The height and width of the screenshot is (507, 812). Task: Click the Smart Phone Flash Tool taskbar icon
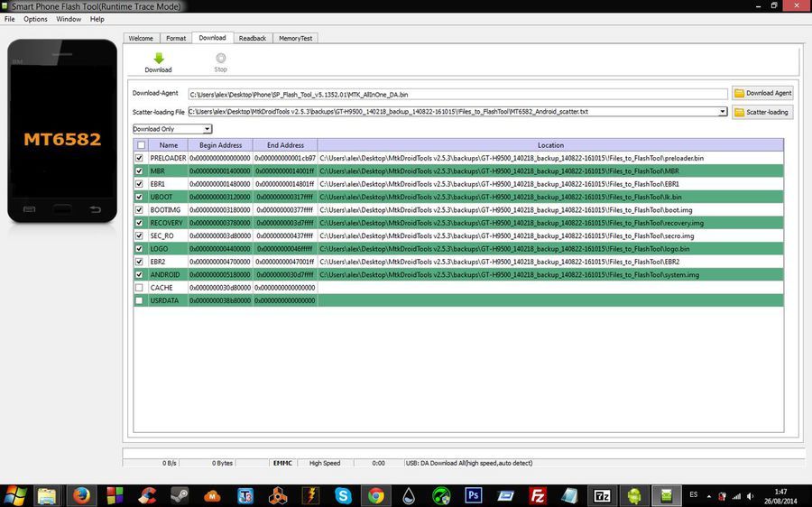click(x=667, y=495)
